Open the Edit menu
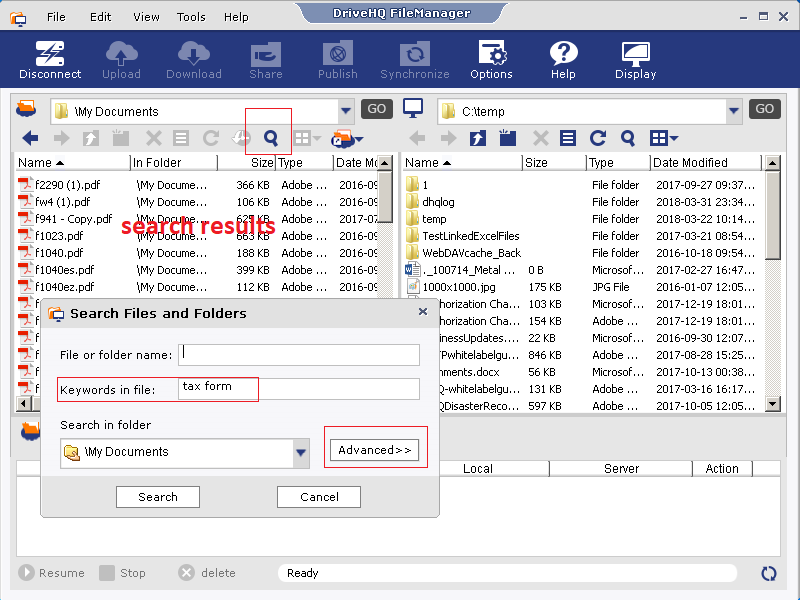The width and height of the screenshot is (800, 600). point(100,17)
